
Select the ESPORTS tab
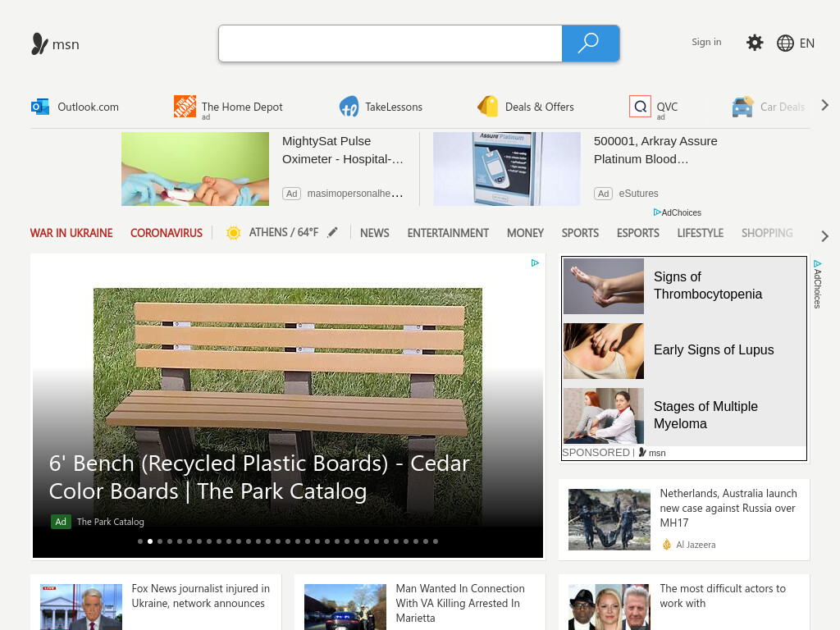pyautogui.click(x=637, y=233)
